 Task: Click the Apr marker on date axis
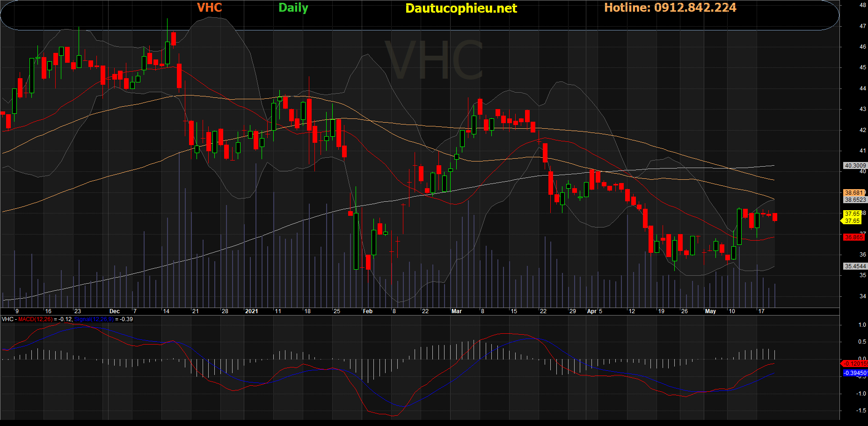coord(592,311)
